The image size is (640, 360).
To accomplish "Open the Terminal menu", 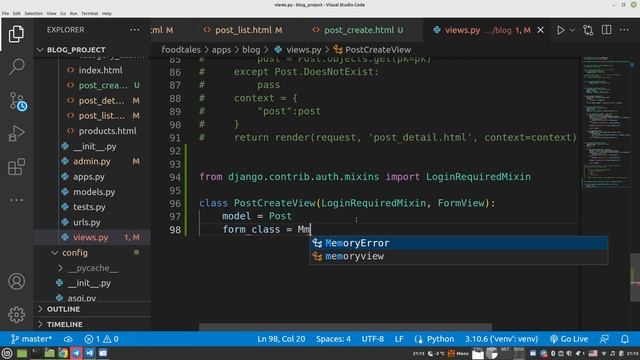I will (89, 13).
